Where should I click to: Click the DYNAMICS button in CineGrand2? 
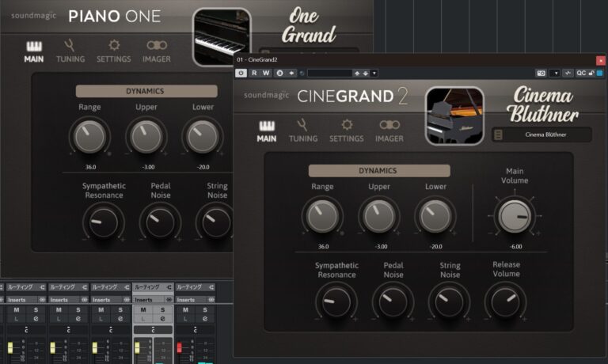pyautogui.click(x=379, y=171)
